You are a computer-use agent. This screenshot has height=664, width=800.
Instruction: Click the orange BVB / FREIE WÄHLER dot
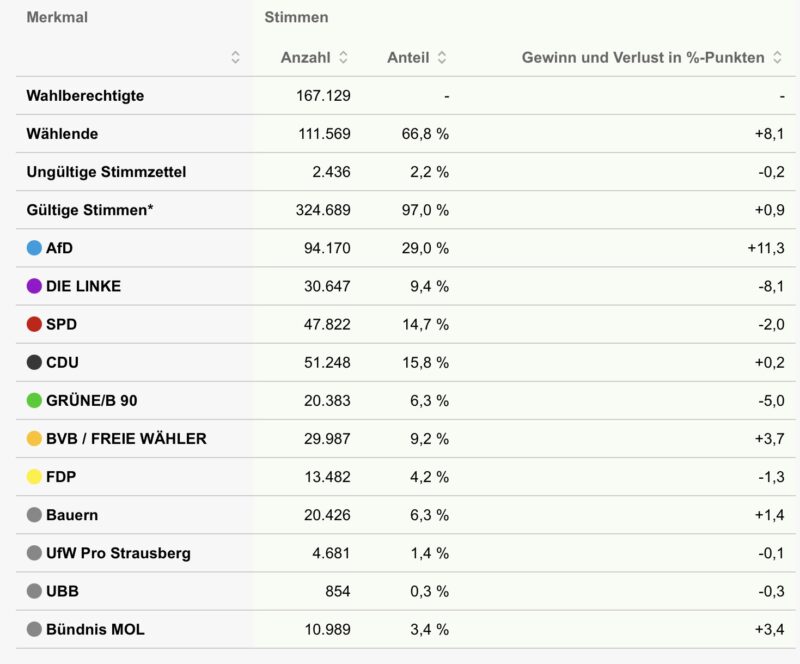(34, 438)
